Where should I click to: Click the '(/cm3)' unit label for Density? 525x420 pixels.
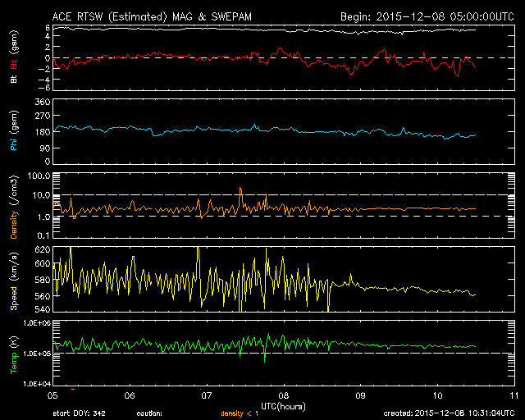tap(15, 190)
